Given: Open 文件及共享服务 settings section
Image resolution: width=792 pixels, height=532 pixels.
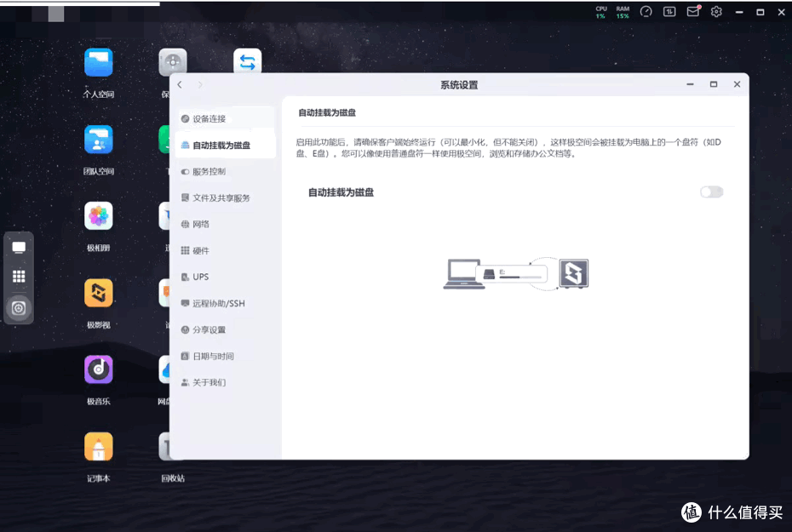Looking at the screenshot, I should pyautogui.click(x=226, y=197).
